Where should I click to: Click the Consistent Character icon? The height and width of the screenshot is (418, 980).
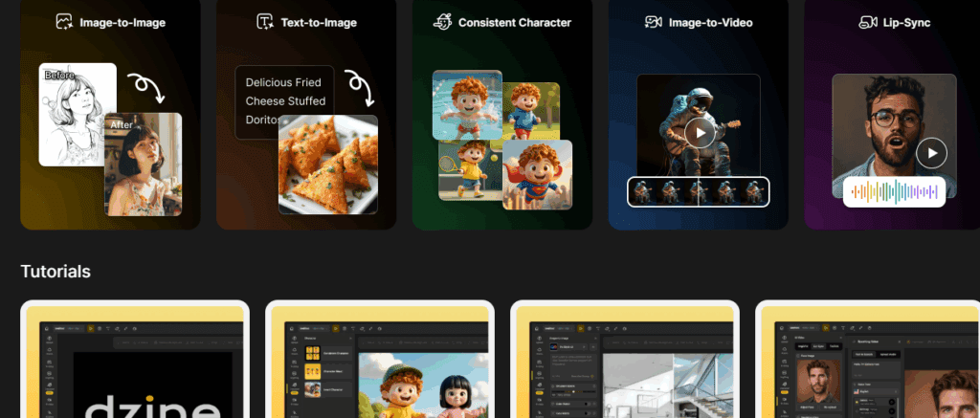[x=442, y=21]
